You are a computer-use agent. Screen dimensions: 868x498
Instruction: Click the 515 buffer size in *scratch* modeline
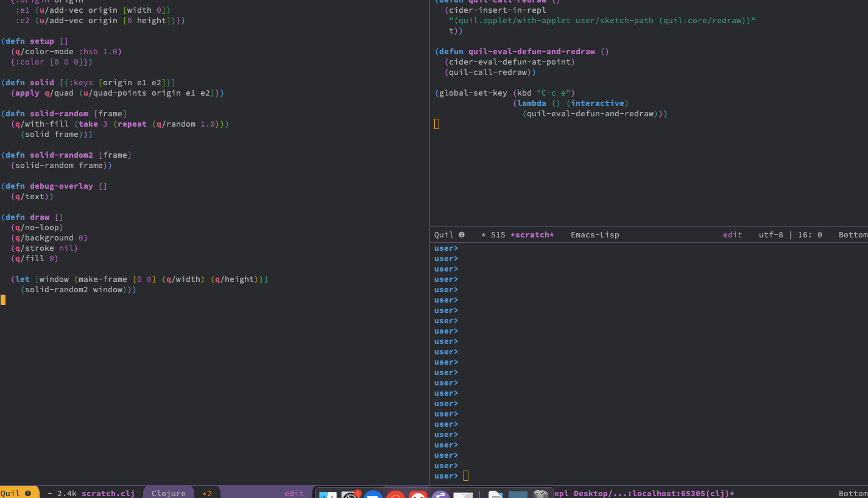498,234
